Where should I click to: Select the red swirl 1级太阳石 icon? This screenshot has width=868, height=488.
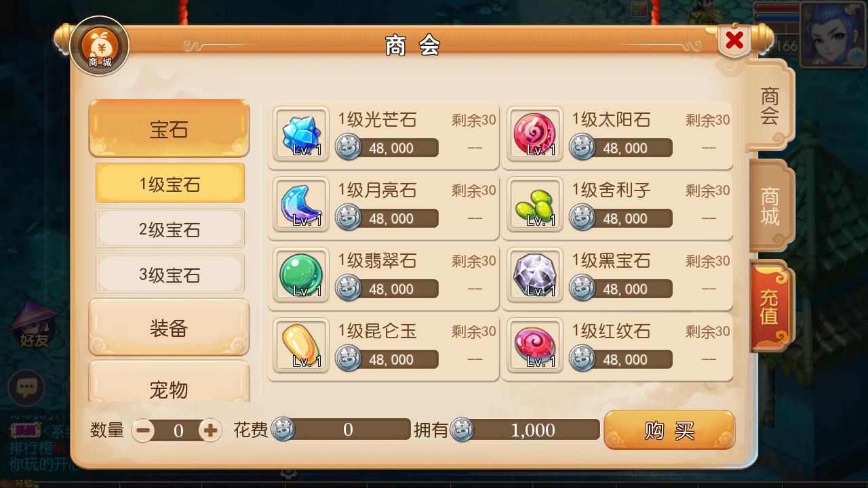tap(535, 134)
